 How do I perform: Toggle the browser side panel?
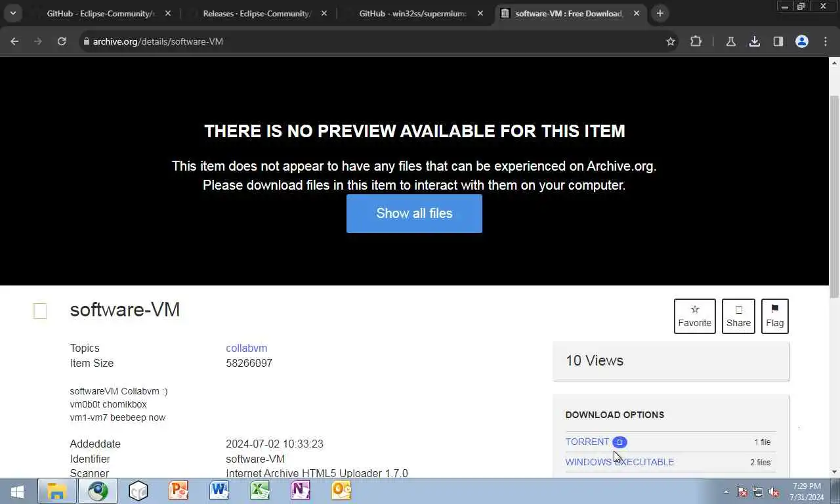click(778, 41)
